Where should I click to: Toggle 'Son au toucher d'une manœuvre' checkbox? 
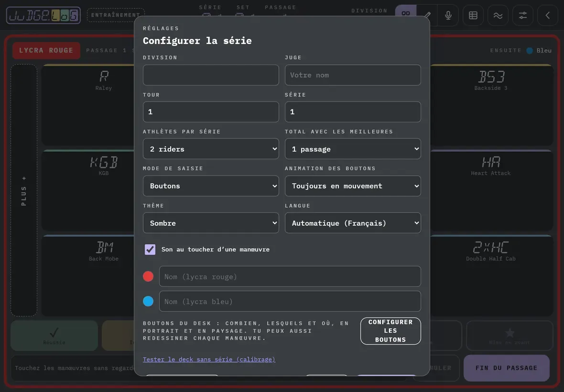point(150,249)
